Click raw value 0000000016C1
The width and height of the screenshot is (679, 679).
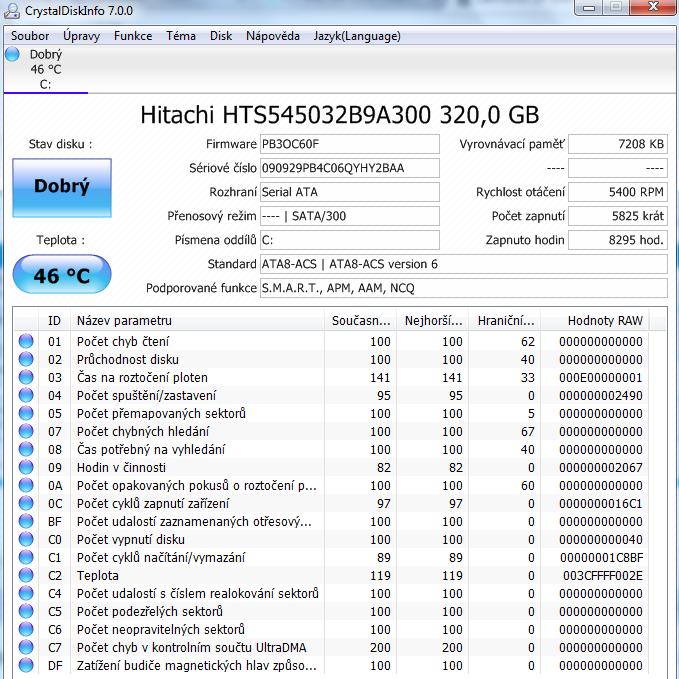pos(601,504)
